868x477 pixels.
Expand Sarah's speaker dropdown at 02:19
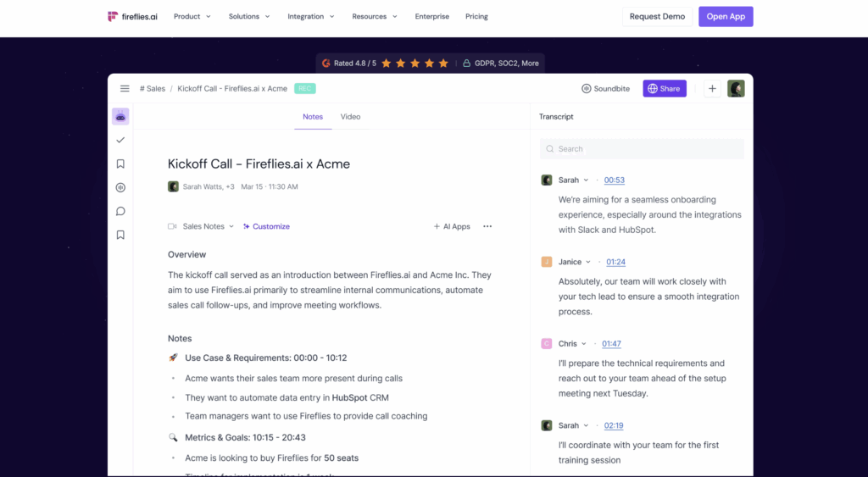click(586, 425)
